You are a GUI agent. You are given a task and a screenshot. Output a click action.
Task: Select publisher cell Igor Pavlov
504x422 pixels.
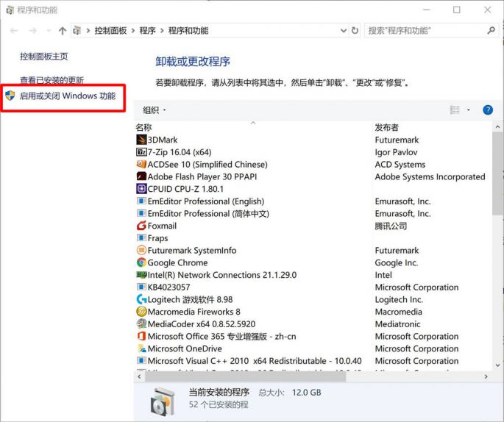(x=396, y=152)
